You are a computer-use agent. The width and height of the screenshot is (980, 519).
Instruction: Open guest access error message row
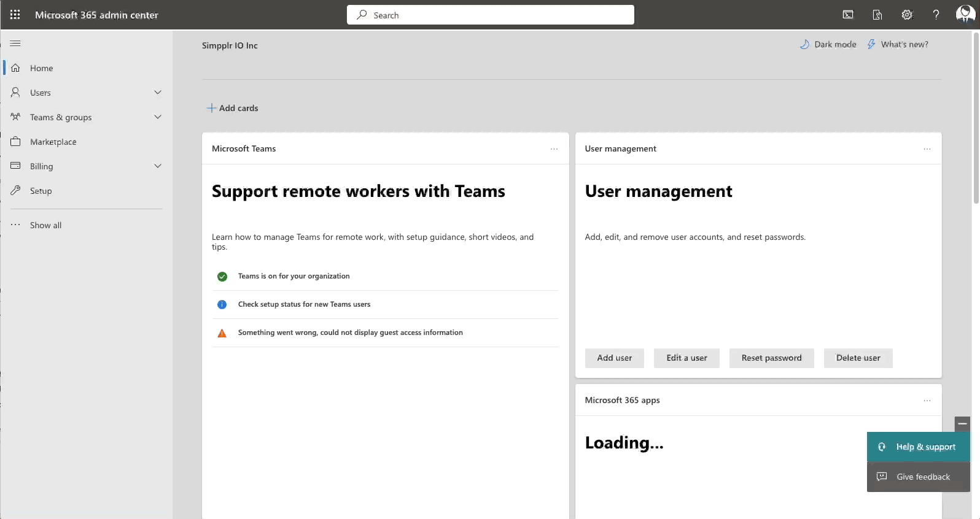[x=385, y=333]
